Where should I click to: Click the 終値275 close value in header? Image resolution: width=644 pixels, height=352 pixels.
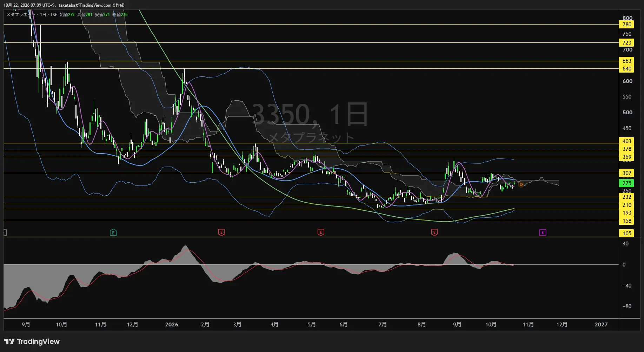120,15
